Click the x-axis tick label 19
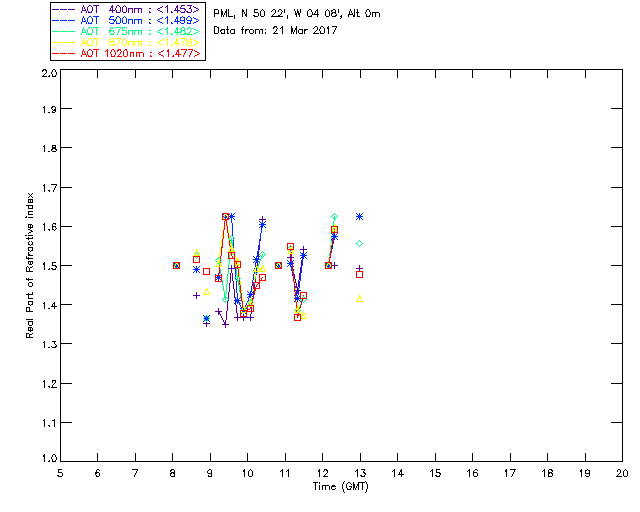This screenshot has height=512, width=640. click(x=585, y=473)
